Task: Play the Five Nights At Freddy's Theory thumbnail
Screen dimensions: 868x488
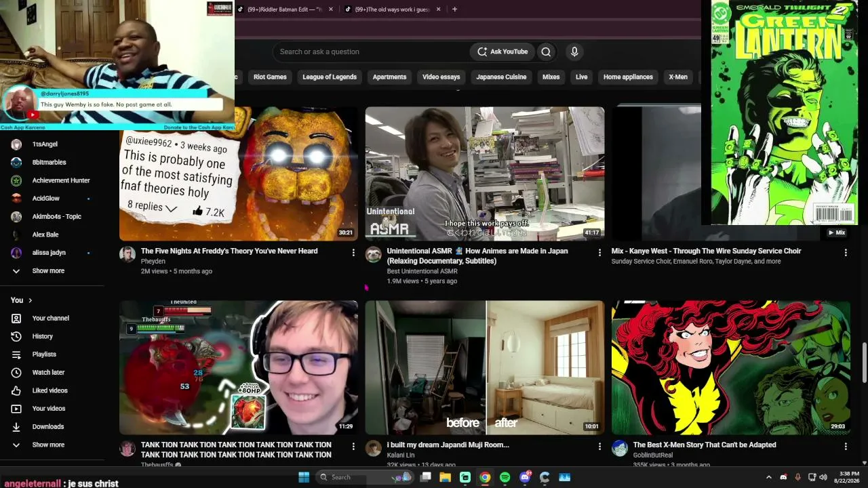Action: click(x=239, y=174)
